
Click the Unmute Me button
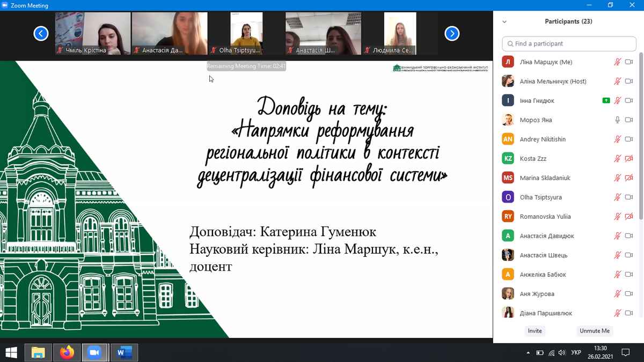point(595,331)
